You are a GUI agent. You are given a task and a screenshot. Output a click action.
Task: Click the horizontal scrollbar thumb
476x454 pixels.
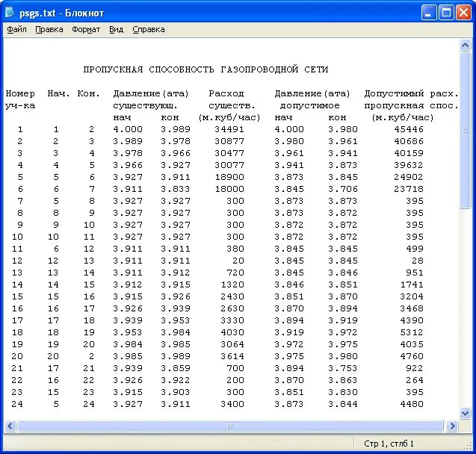(230, 426)
